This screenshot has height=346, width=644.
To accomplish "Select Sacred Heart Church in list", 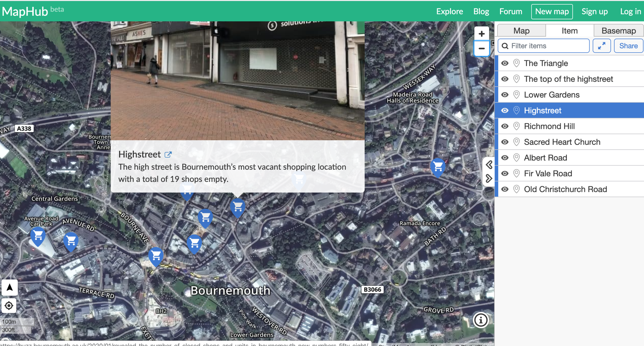I will click(x=562, y=142).
